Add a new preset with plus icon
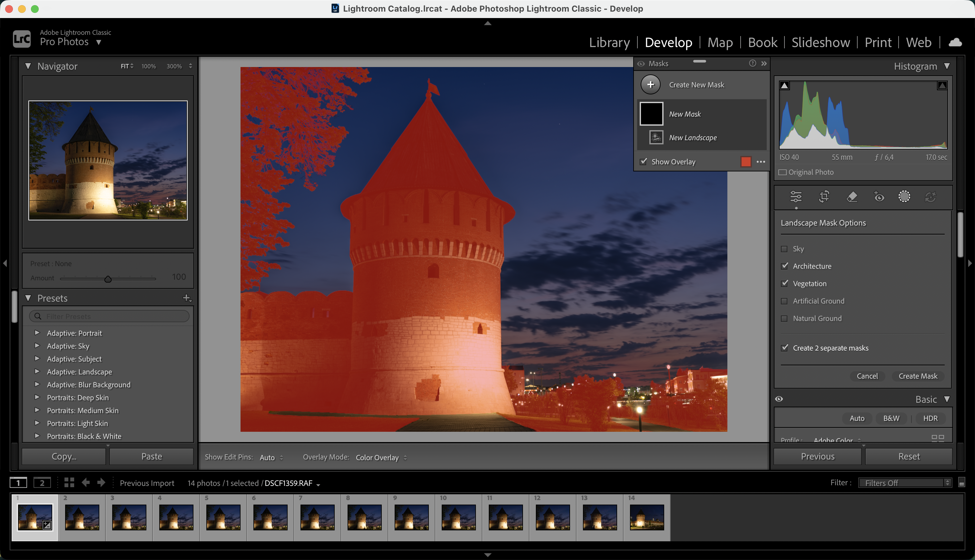The width and height of the screenshot is (975, 560). coord(187,298)
